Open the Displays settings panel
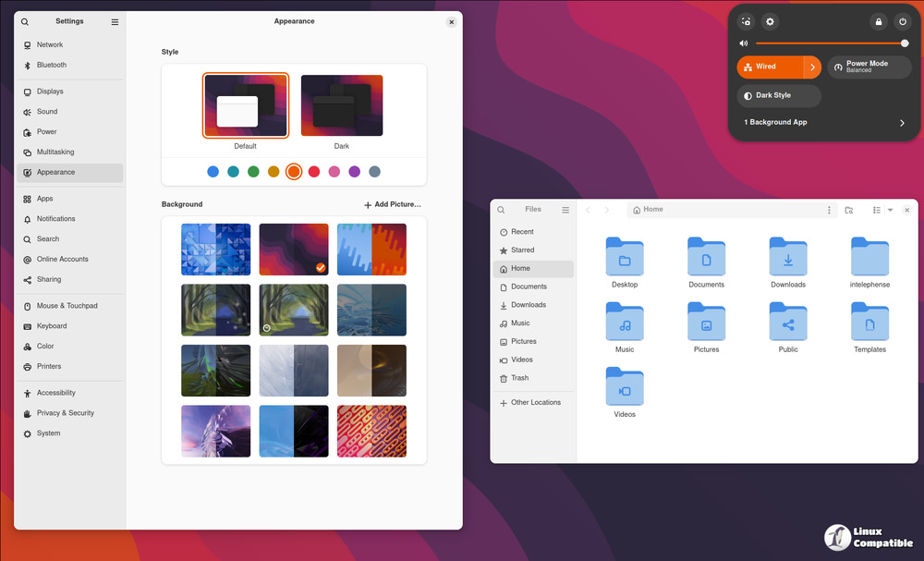Viewport: 924px width, 561px height. 50,91
